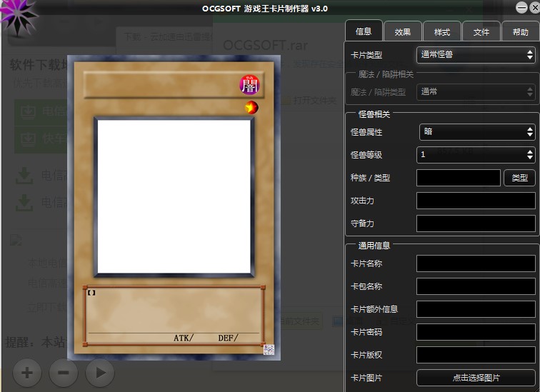Click the OCGSOFT purple star logo
This screenshot has width=540, height=392.
click(x=19, y=16)
